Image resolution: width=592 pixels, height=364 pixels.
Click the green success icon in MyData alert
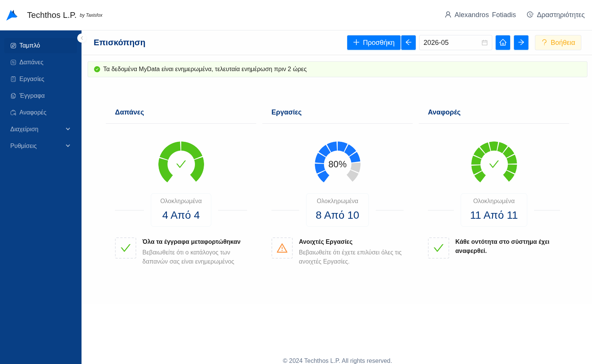[97, 69]
